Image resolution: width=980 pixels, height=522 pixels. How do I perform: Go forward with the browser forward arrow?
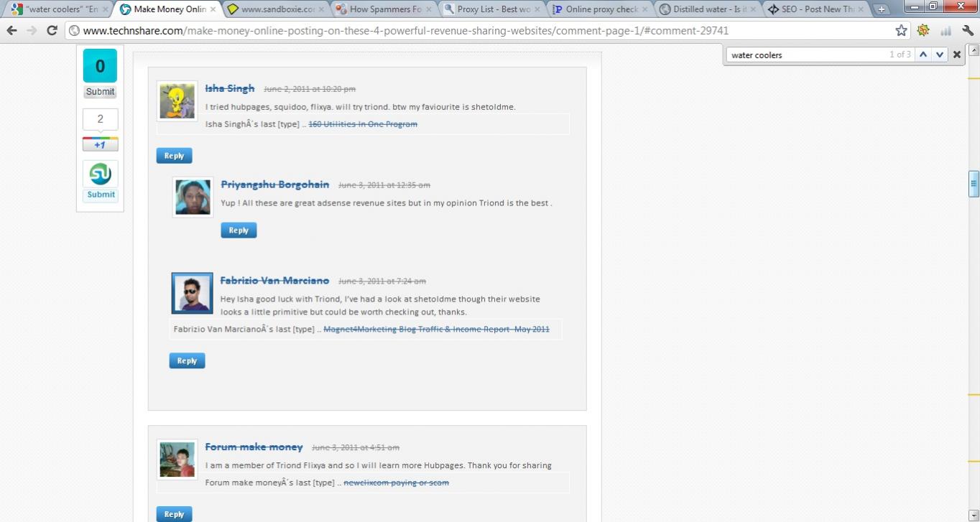32,30
